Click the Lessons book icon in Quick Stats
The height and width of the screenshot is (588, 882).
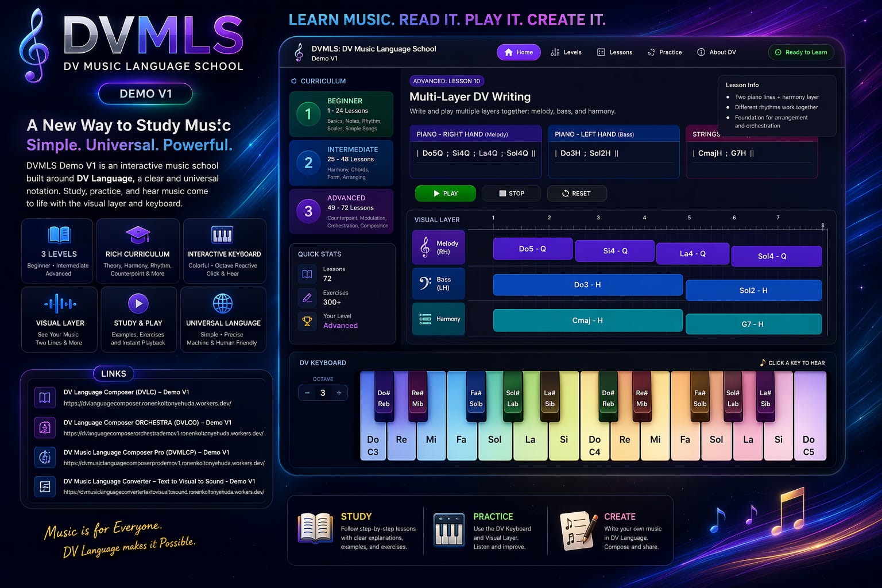point(307,274)
